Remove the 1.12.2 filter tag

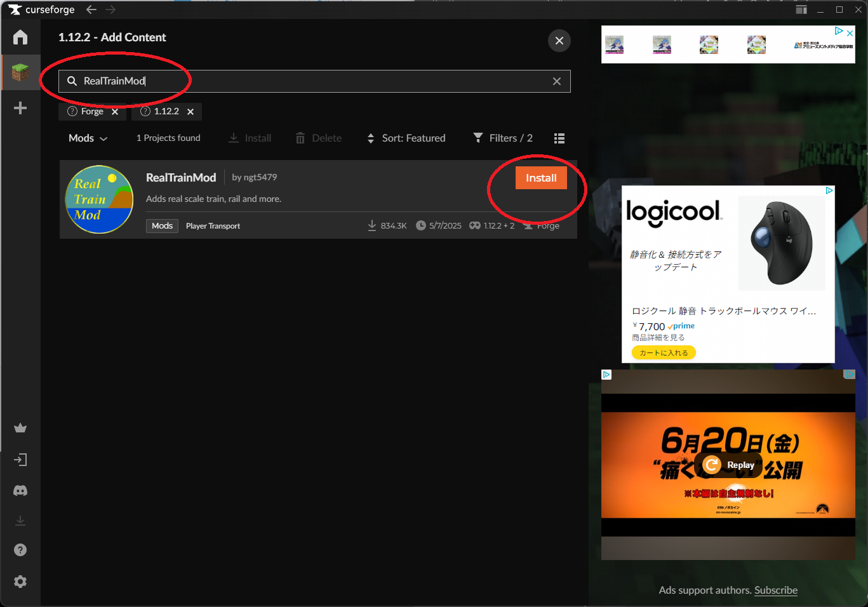pos(190,112)
